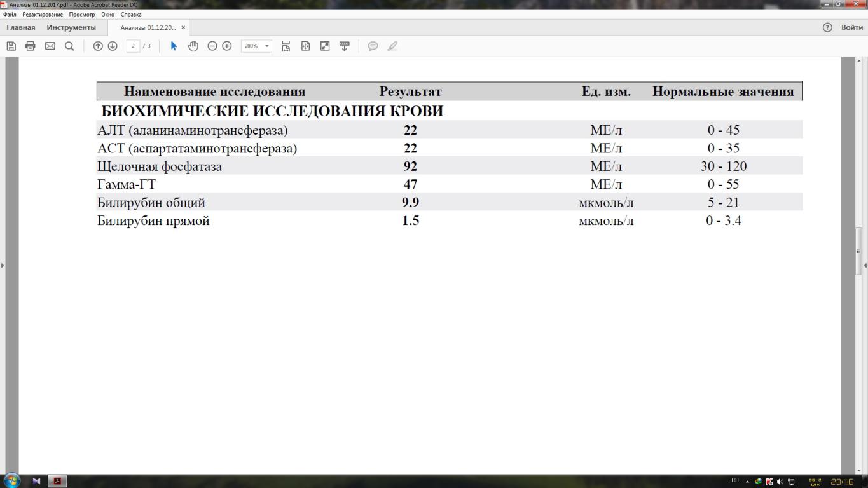Image resolution: width=868 pixels, height=488 pixels.
Task: Click the Save file icon
Action: coord(11,46)
